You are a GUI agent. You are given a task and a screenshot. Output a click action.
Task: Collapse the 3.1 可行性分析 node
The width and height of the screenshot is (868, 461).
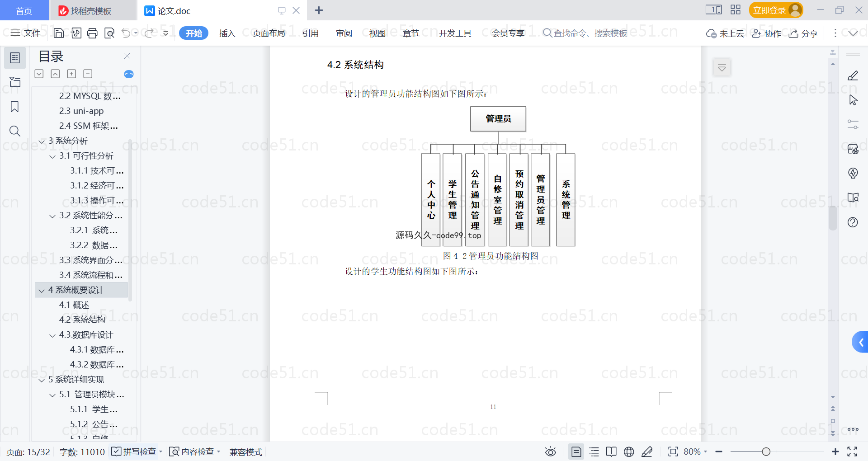click(x=52, y=156)
